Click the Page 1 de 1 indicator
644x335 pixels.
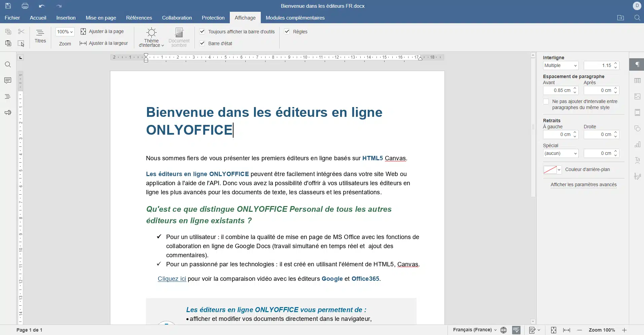pyautogui.click(x=29, y=330)
